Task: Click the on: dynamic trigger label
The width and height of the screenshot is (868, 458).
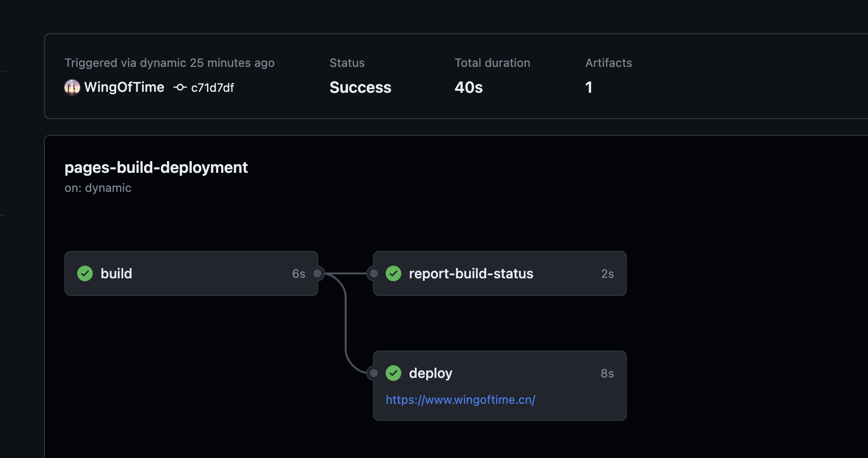Action: click(98, 188)
